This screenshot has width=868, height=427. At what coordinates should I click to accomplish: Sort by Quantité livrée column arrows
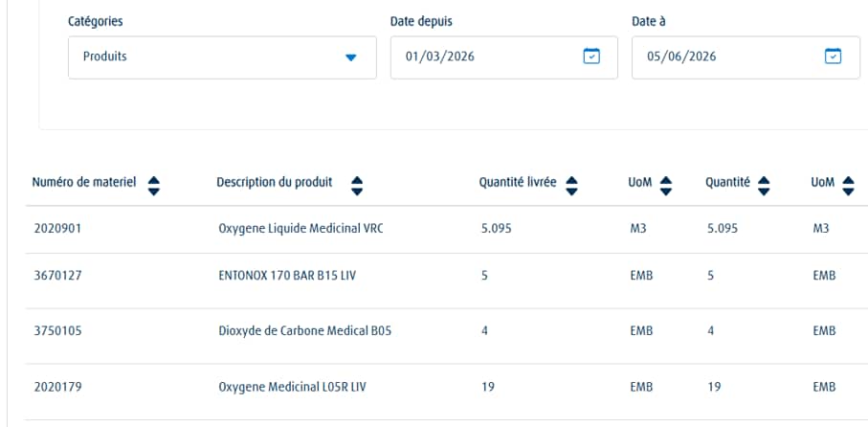572,186
